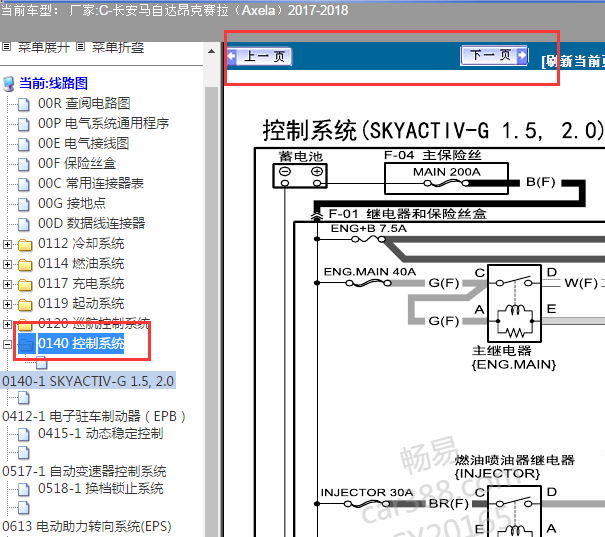Click the 主继电器 {ENG.MAIN} label
The image size is (605, 537).
513,358
